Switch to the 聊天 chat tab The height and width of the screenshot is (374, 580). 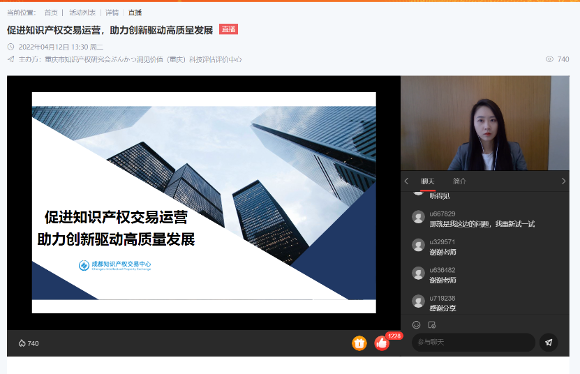tap(428, 181)
